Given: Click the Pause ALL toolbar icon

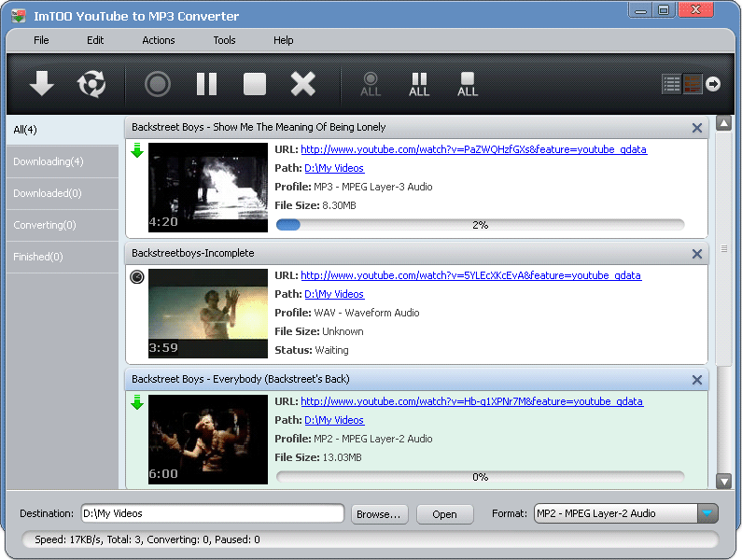Looking at the screenshot, I should tap(419, 84).
